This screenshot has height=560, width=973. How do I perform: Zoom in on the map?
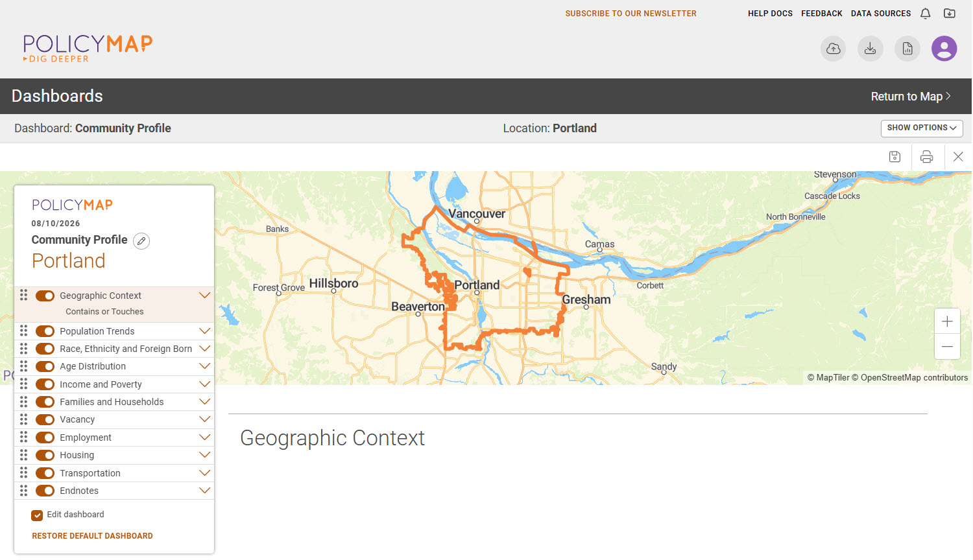pyautogui.click(x=947, y=321)
